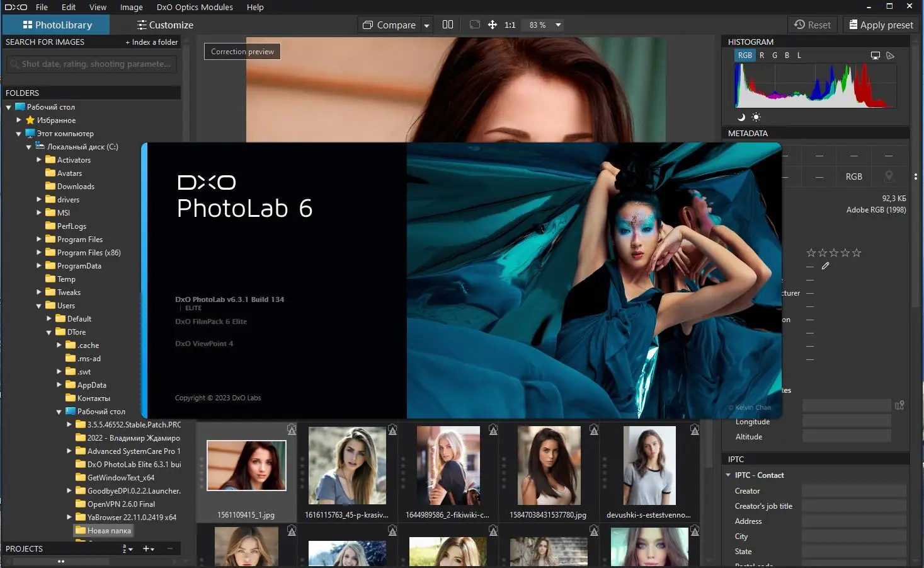Image resolution: width=924 pixels, height=568 pixels.
Task: Click the GPS location pin icon in Metadata
Action: [889, 177]
